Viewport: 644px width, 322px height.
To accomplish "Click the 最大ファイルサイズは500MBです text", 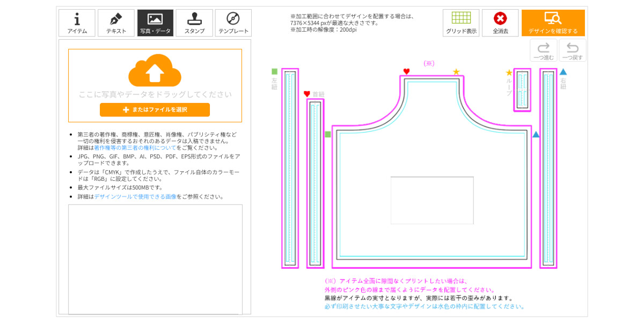I will [120, 187].
